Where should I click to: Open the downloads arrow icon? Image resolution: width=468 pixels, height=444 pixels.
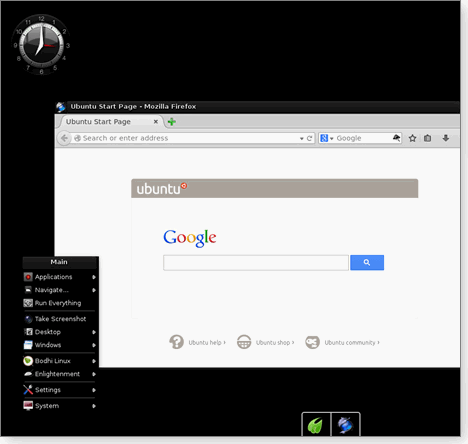coord(446,138)
